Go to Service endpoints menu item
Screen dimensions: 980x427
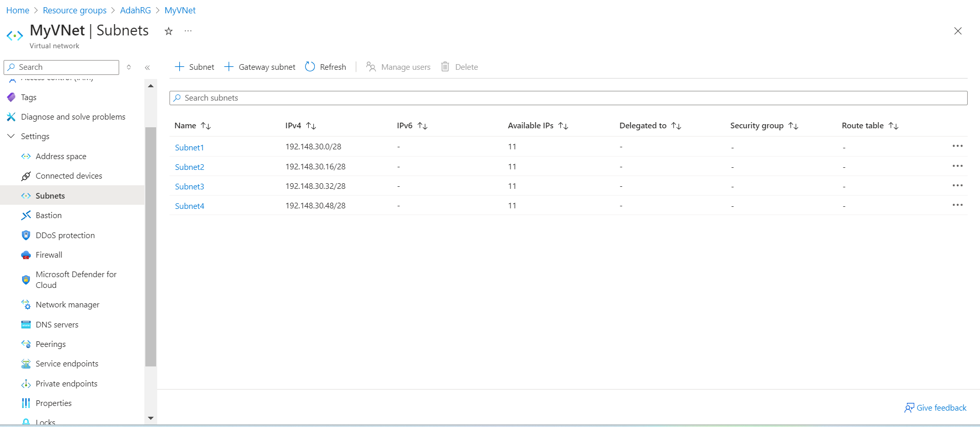67,364
